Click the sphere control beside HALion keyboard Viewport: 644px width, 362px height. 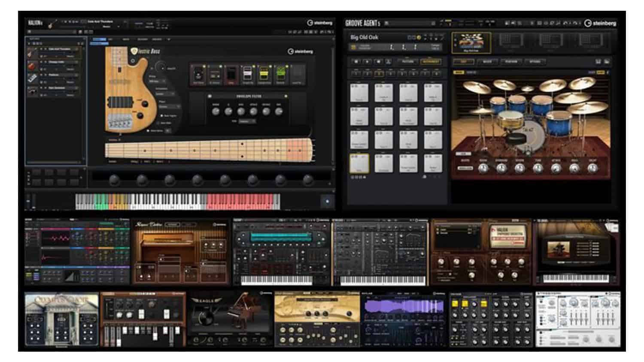327,201
